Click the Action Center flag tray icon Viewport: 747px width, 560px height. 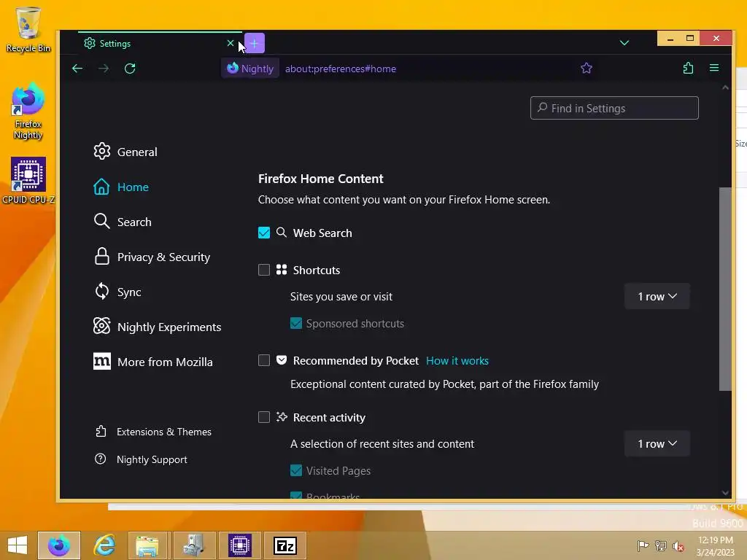pos(643,545)
